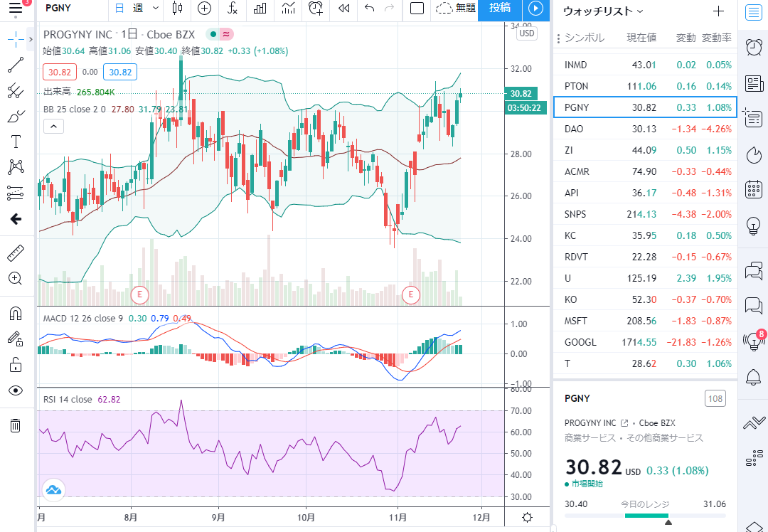This screenshot has width=768, height=532.
Task: Open the ウォッチリスト dropdown
Action: pyautogui.click(x=603, y=11)
